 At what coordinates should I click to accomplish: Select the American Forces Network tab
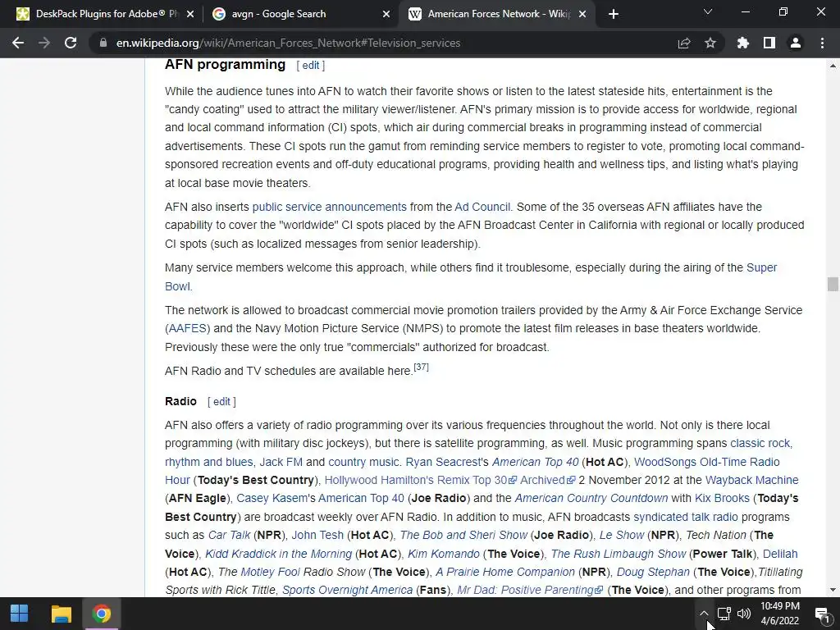point(498,14)
